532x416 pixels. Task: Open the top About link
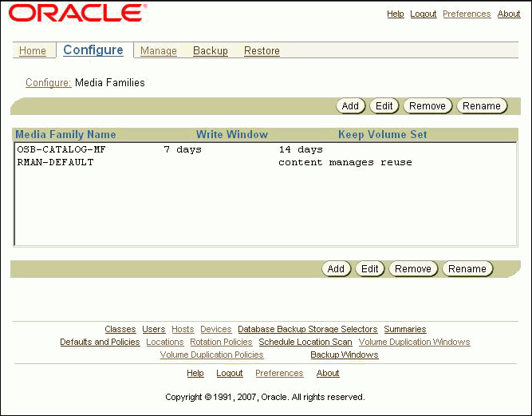(x=509, y=14)
